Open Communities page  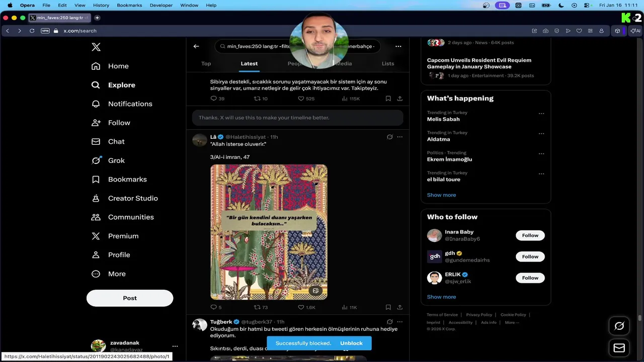[122, 217]
